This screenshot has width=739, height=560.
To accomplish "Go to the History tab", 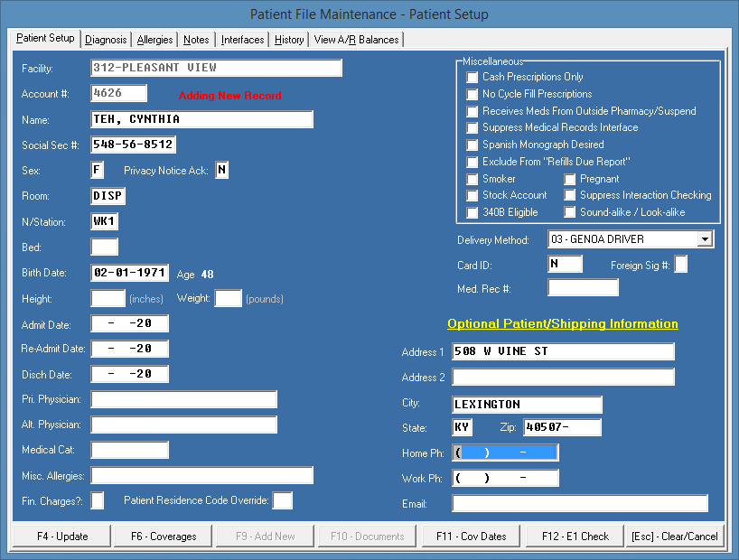I will 289,40.
